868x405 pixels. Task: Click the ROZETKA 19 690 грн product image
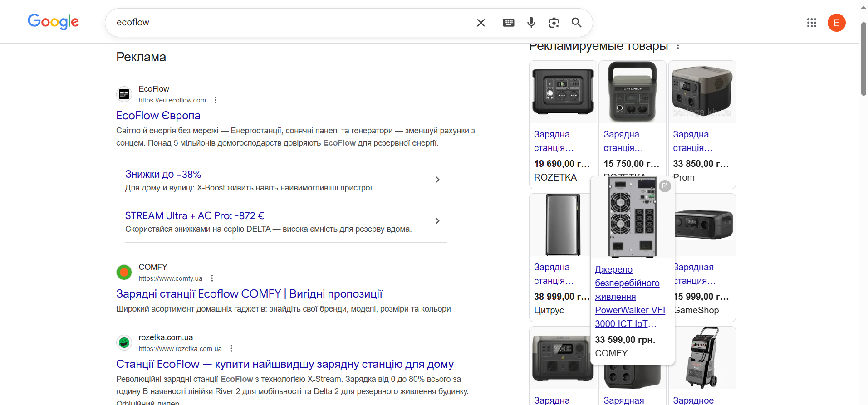(x=563, y=92)
